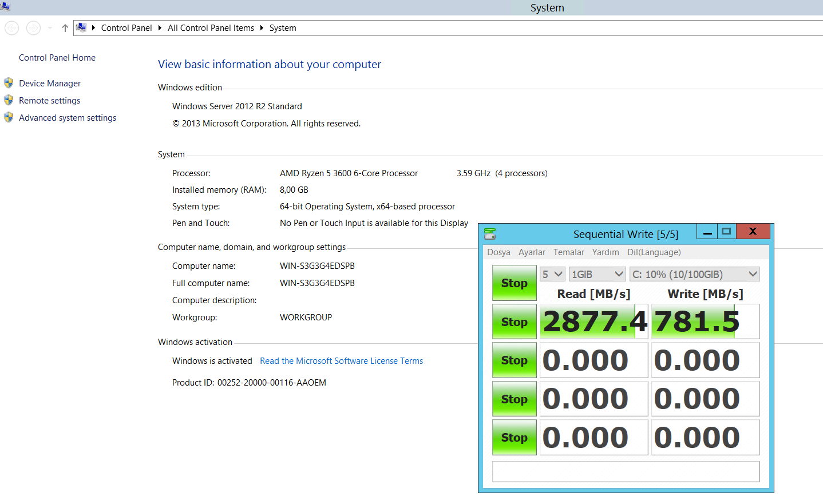Viewport: 823px width, 504px height.
Task: Click AMD Ryzen 5 3600 6-Core Processor text
Action: click(349, 173)
